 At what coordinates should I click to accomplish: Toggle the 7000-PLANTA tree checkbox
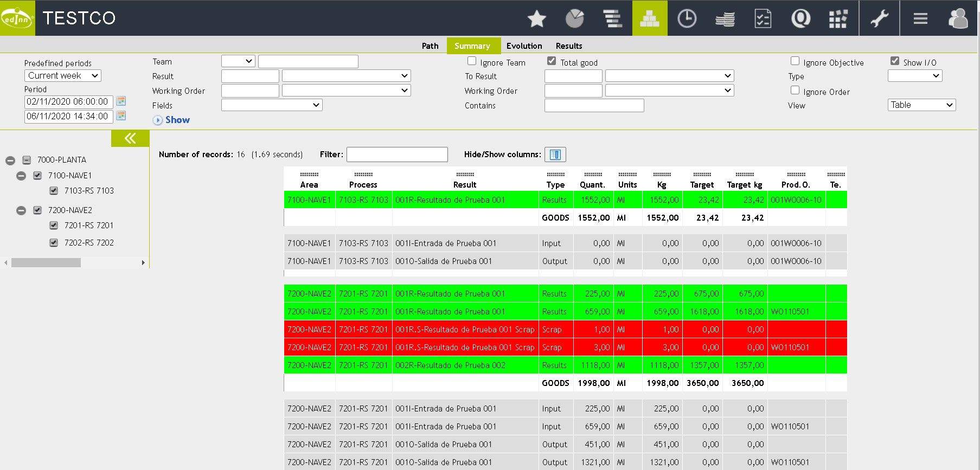tap(27, 160)
